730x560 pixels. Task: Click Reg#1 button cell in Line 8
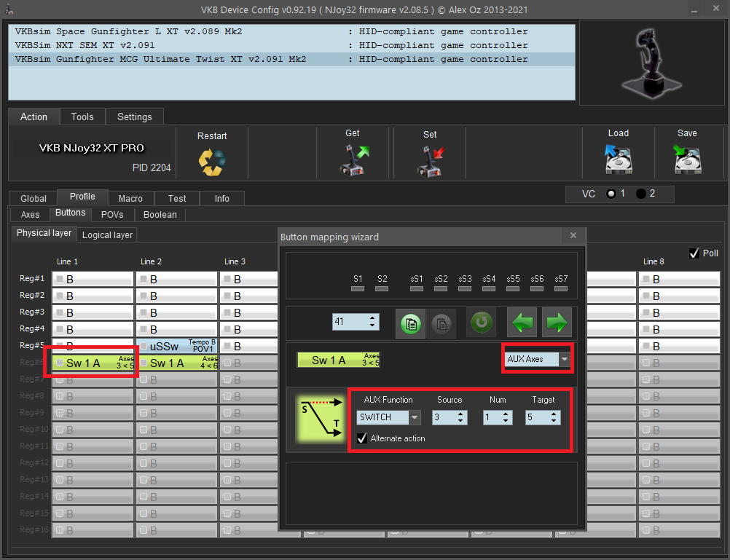[x=680, y=279]
